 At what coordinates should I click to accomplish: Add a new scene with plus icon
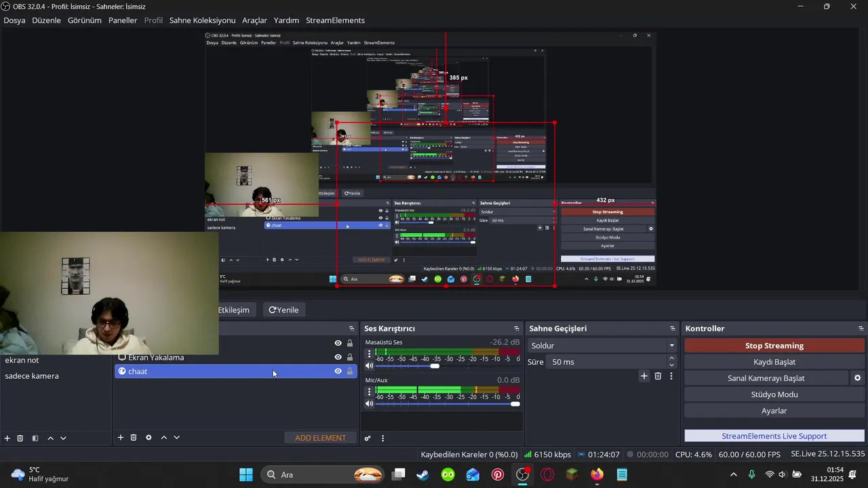point(7,439)
